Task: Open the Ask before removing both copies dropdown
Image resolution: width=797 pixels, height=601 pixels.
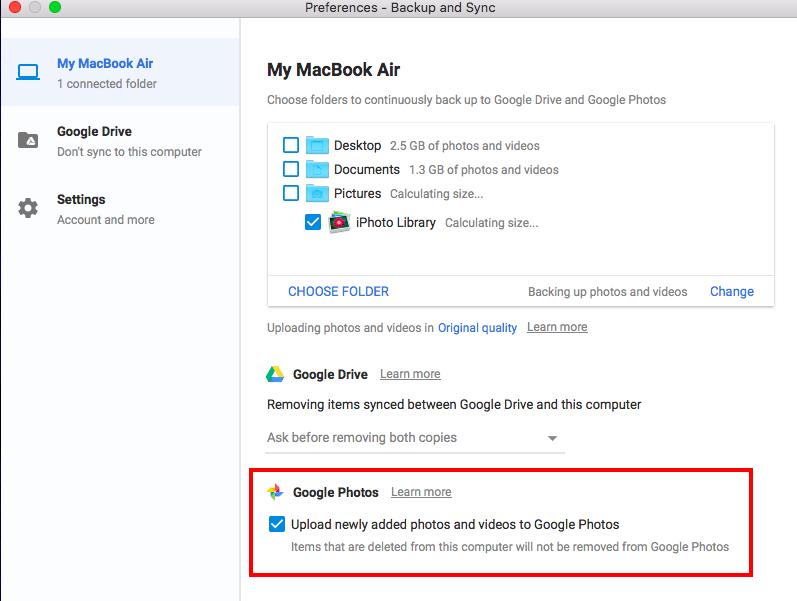Action: point(415,438)
